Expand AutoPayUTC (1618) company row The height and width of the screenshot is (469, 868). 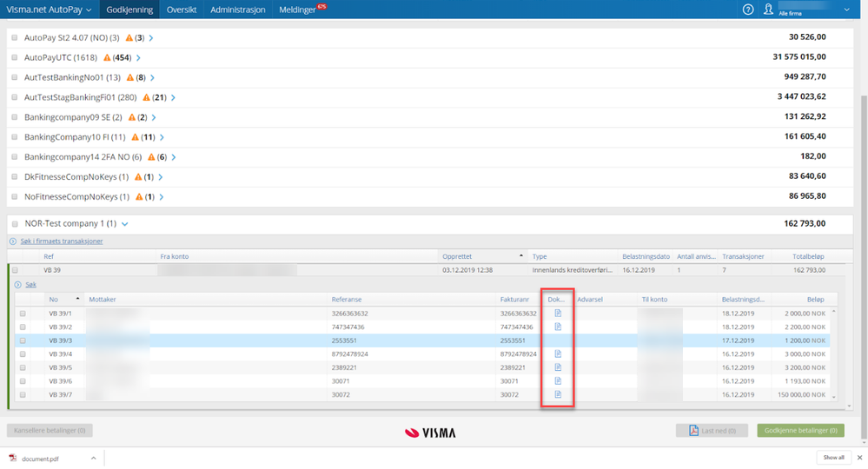point(138,58)
